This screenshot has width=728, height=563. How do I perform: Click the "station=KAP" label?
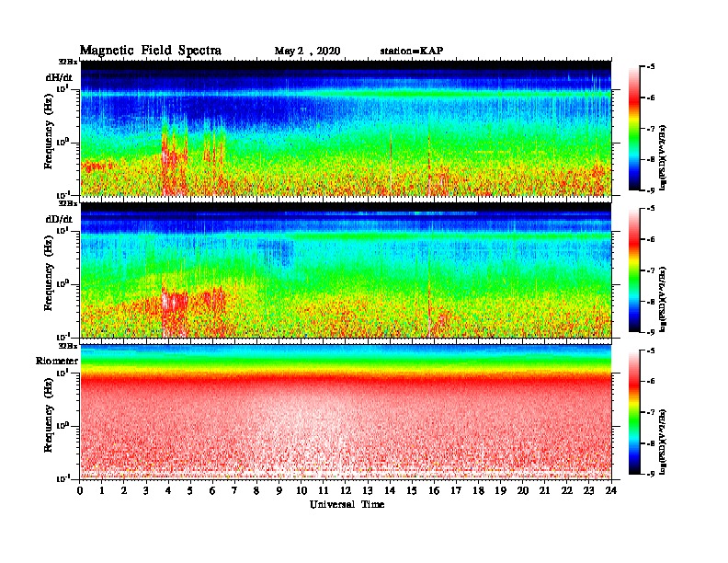tap(412, 51)
